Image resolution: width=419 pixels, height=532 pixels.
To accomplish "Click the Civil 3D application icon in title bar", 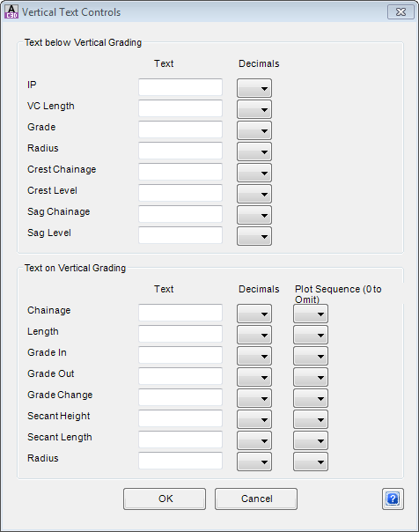I will point(11,11).
